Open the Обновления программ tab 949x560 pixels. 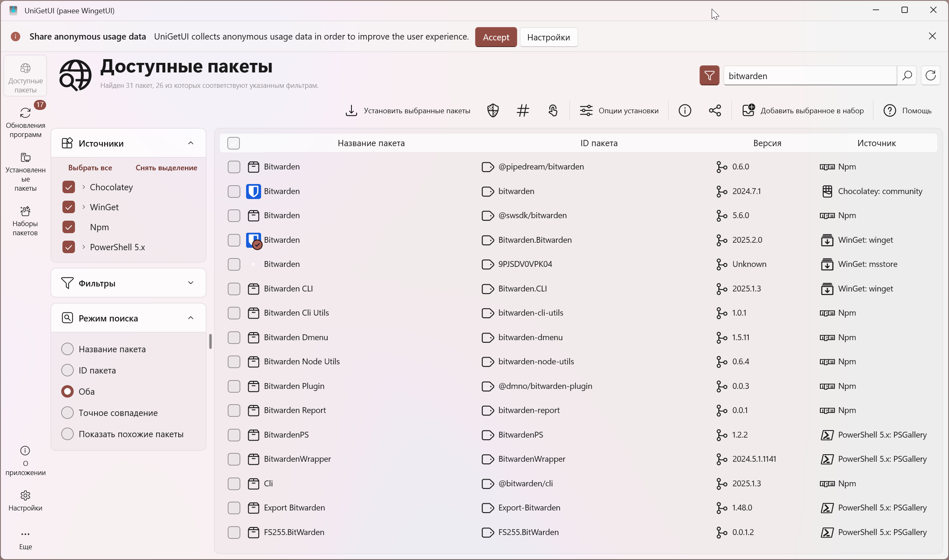[x=25, y=121]
